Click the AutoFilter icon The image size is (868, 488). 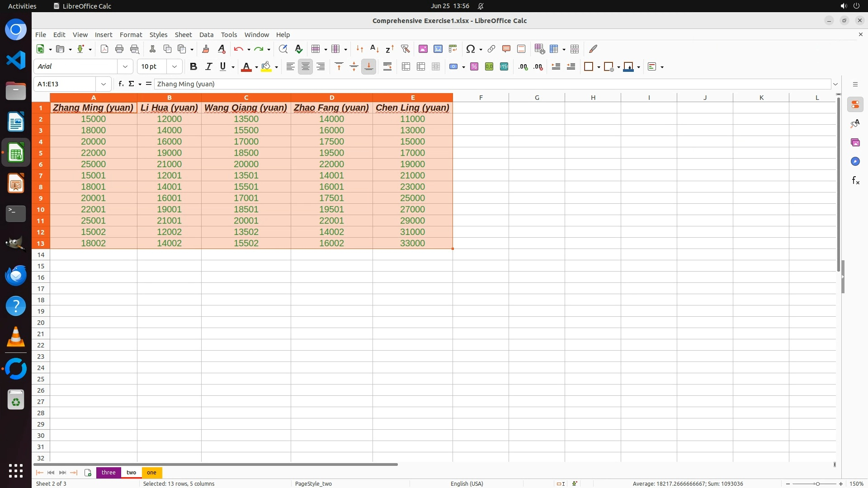pyautogui.click(x=405, y=49)
